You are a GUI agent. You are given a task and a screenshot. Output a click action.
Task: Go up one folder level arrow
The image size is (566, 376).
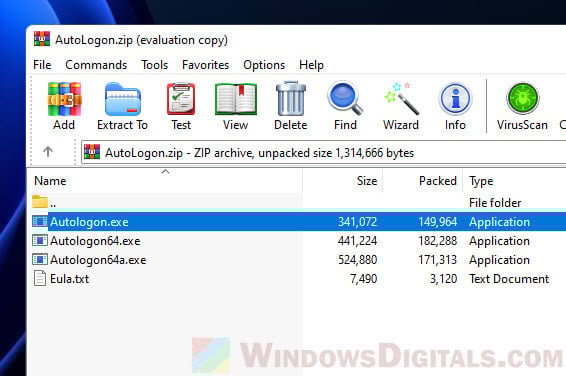tap(48, 151)
